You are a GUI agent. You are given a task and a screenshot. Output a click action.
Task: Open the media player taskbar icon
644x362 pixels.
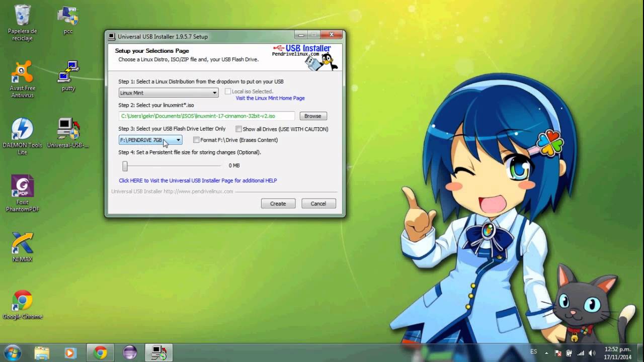point(70,353)
